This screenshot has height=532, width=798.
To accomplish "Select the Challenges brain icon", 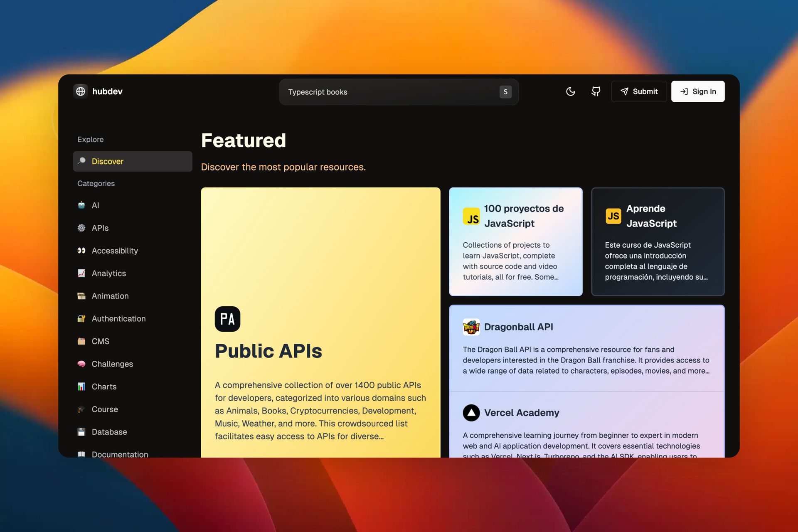I will 81,364.
